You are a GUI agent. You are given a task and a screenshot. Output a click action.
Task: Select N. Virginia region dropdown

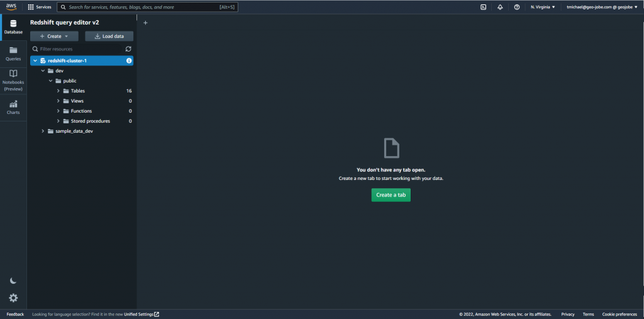tap(543, 7)
